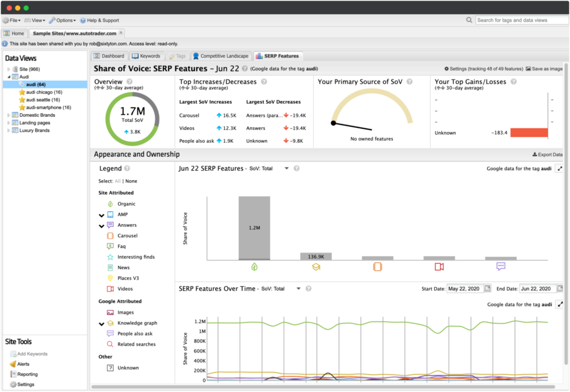
Task: Open the Start Date calendar picker
Action: [x=488, y=289]
